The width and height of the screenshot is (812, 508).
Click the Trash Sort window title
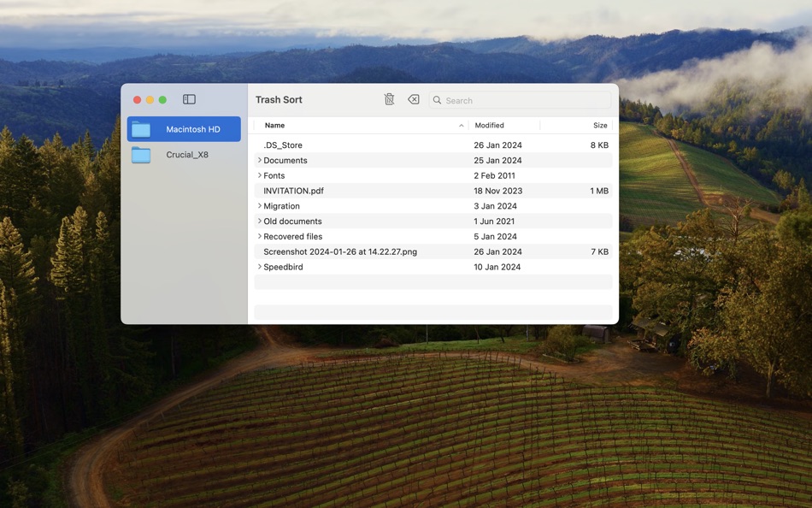pyautogui.click(x=279, y=99)
